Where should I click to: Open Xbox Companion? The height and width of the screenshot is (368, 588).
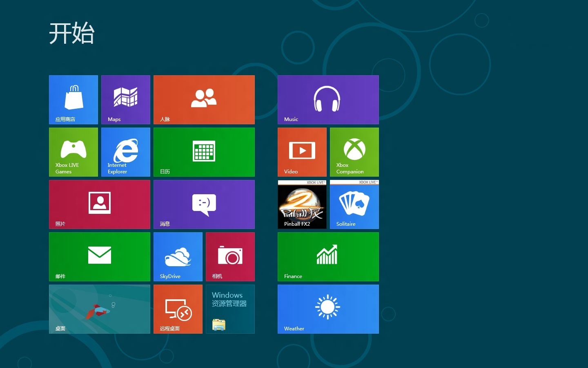(354, 152)
